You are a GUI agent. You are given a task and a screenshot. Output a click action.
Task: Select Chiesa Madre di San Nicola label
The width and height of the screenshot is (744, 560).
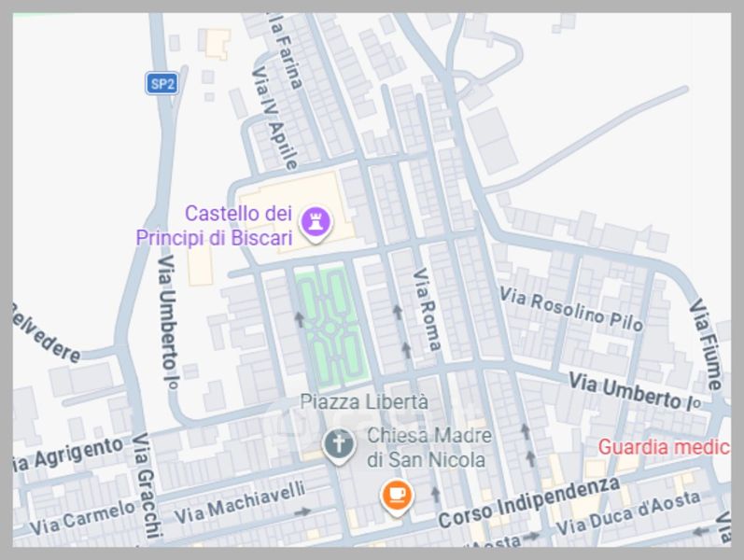pos(428,447)
